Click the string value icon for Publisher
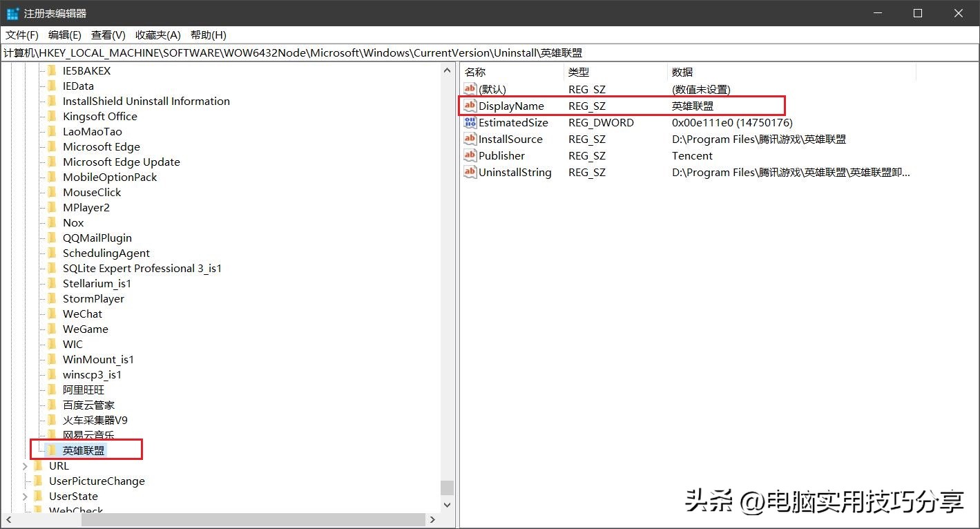 tap(470, 155)
